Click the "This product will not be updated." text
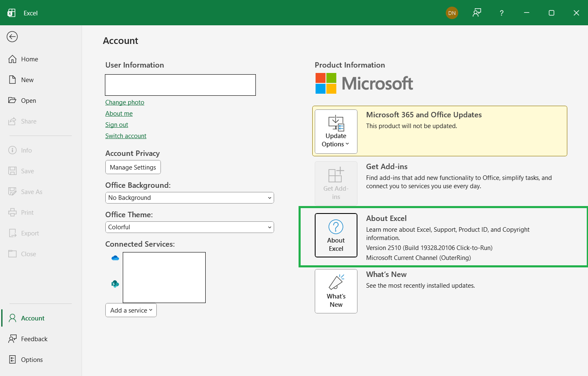588x376 pixels. click(411, 126)
